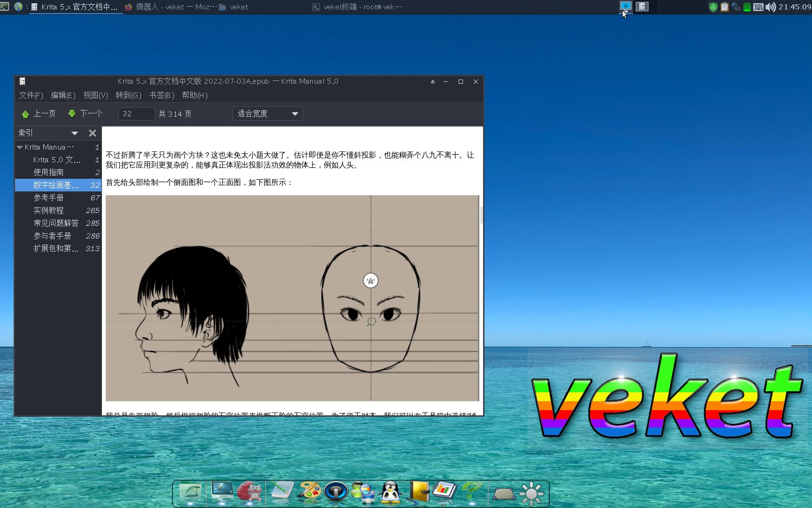The image size is (812, 508).
Task: Click the volume speaker tray icon
Action: point(770,7)
